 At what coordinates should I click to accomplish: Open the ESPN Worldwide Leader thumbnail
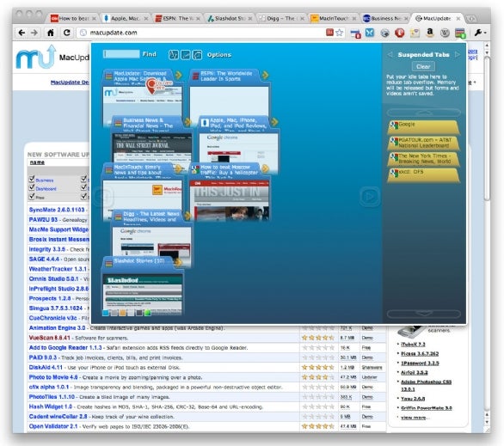pyautogui.click(x=229, y=101)
